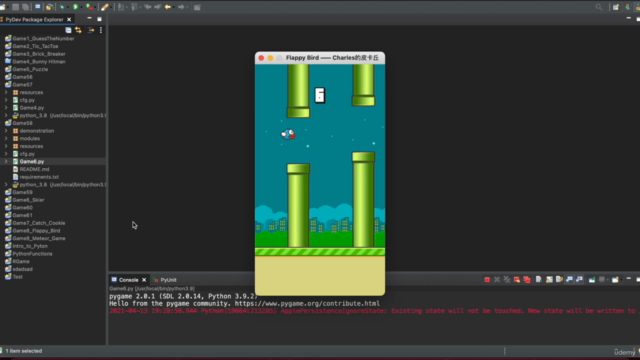The image size is (640, 360).
Task: Expand demonstration folder arrow under Game58
Action: tap(6, 131)
